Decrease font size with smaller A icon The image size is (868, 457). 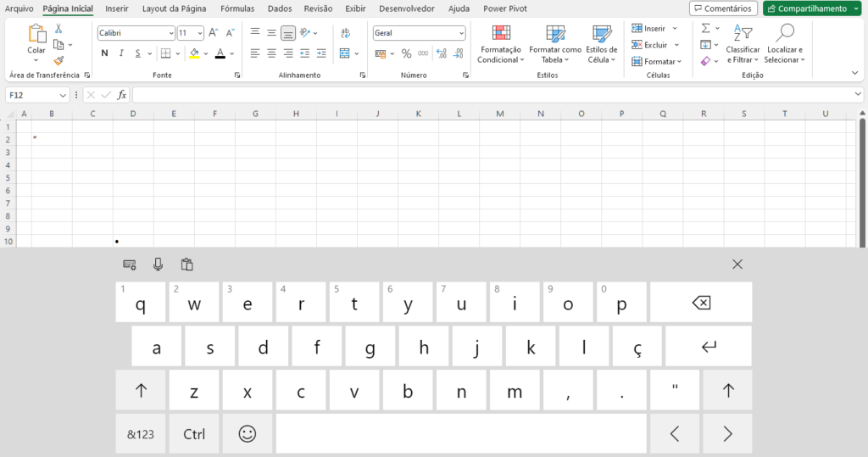click(231, 33)
